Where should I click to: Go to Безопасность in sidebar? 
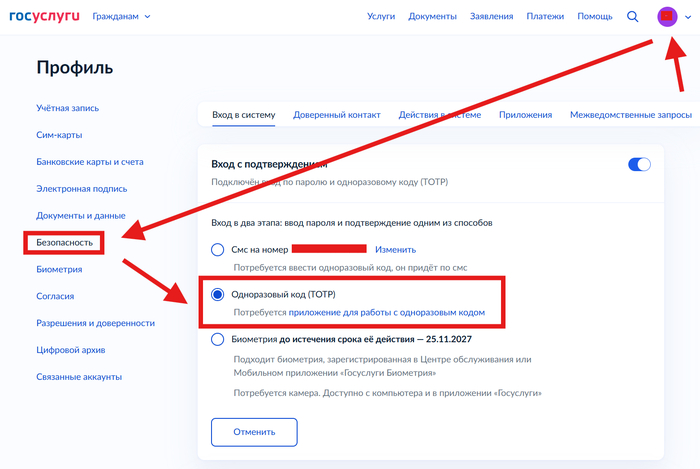pos(65,242)
